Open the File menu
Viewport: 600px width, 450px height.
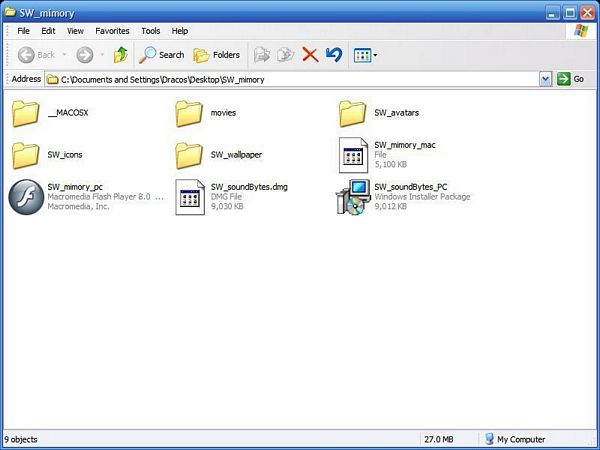pos(23,31)
